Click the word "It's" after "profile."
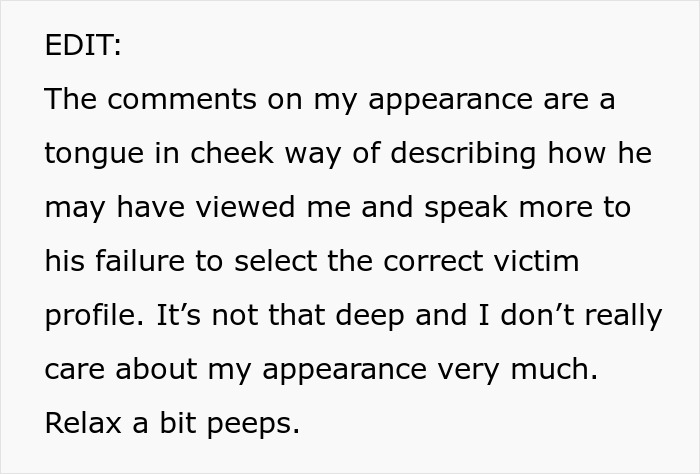 179,315
